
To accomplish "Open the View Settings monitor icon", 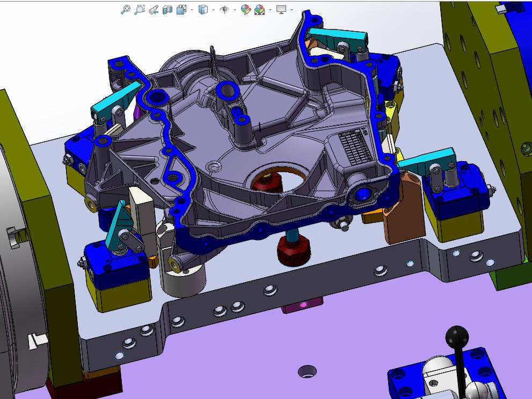I will [x=281, y=10].
